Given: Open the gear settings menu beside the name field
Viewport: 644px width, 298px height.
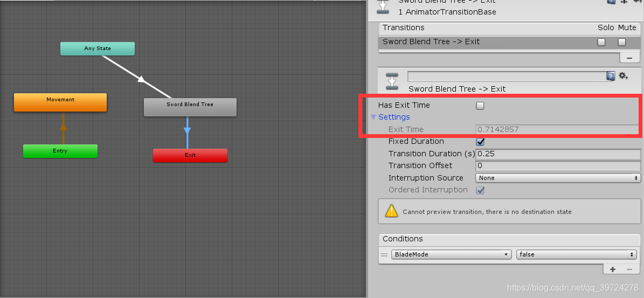Looking at the screenshot, I should (623, 76).
